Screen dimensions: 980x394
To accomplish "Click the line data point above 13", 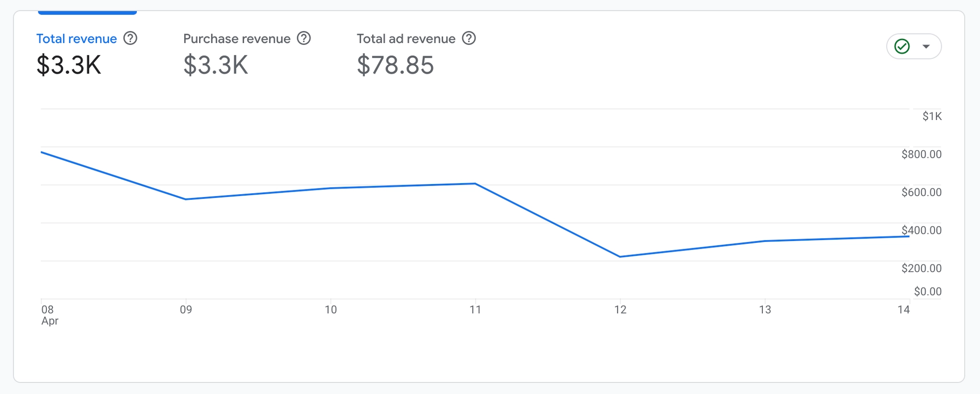I will click(765, 241).
